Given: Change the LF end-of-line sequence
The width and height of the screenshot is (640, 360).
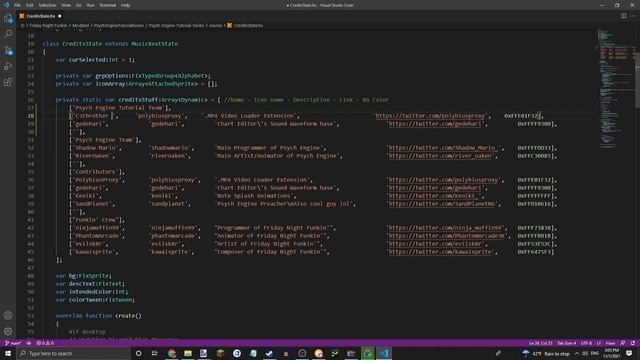Looking at the screenshot, I should coord(599,343).
